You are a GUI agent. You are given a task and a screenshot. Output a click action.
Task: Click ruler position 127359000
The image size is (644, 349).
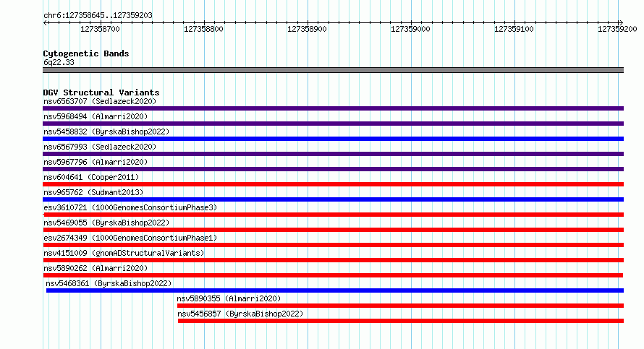click(410, 29)
